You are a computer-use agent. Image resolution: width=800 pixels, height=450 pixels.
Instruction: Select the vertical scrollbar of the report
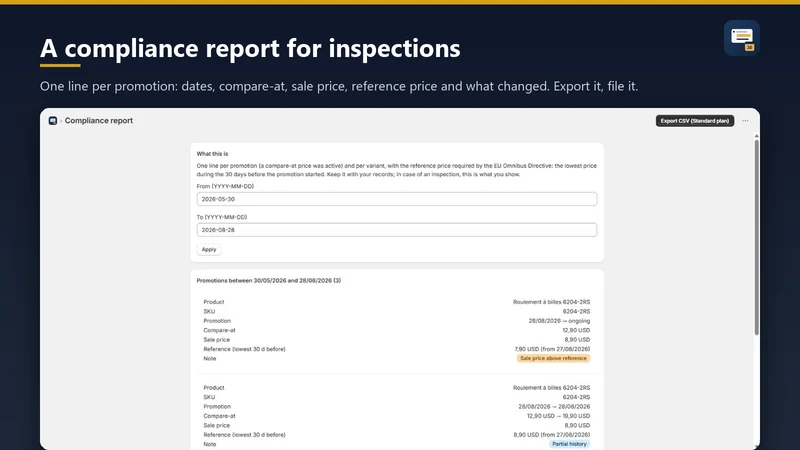757,237
